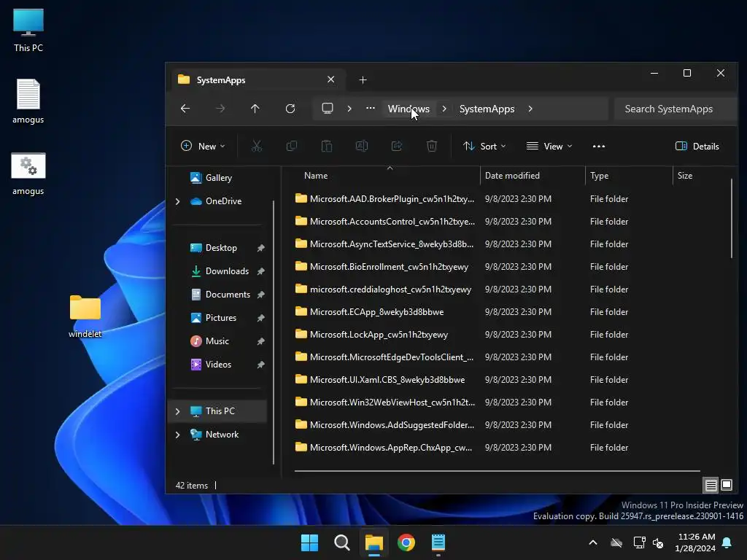Click the Copy icon in toolbar
This screenshot has height=560, width=747.
[292, 146]
